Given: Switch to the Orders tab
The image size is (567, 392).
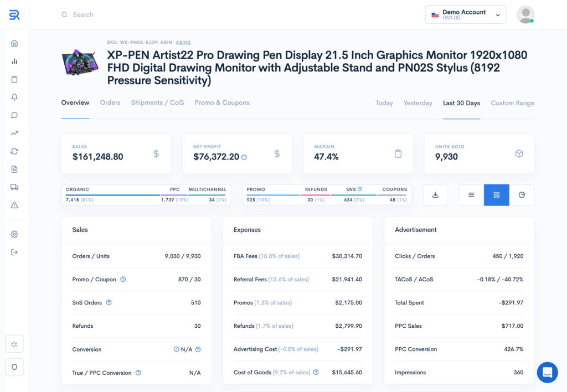Looking at the screenshot, I should (110, 102).
